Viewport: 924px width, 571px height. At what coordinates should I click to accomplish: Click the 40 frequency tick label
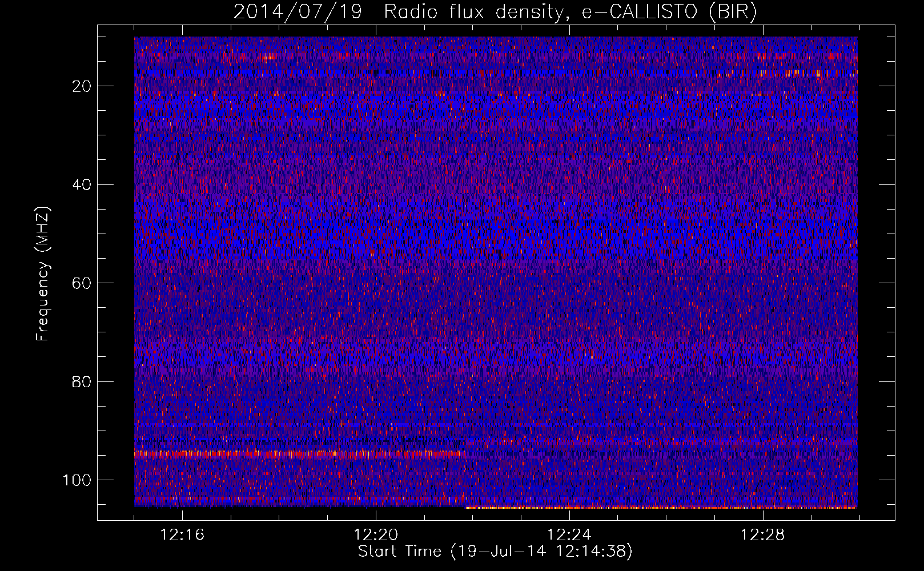click(x=82, y=184)
